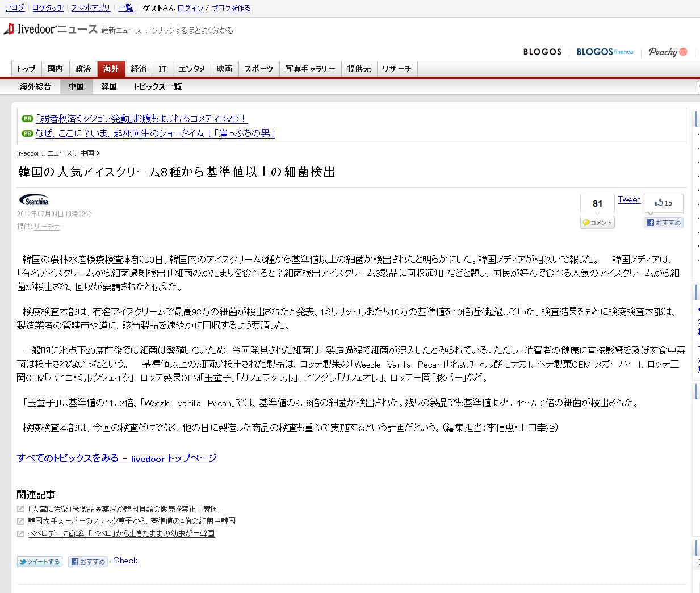700x593 pixels.
Task: Open related article 人糞に汚染 米食品医薬局
Action: click(x=123, y=509)
